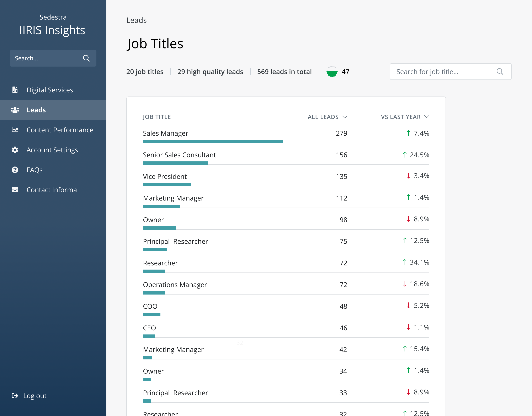This screenshot has height=416, width=532.
Task: Sort by the ALL LEADS dropdown chevron
Action: point(345,117)
